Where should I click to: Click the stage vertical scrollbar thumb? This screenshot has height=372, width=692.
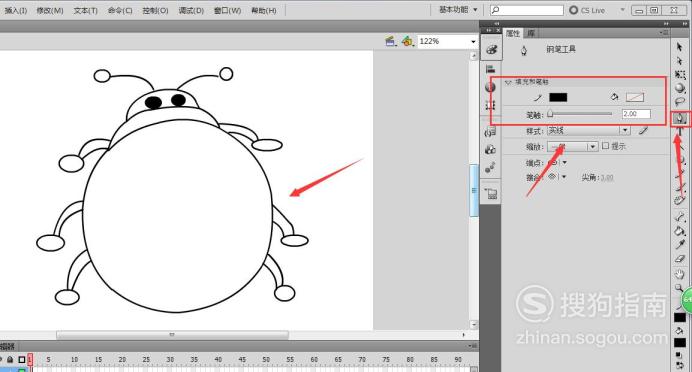[x=474, y=191]
